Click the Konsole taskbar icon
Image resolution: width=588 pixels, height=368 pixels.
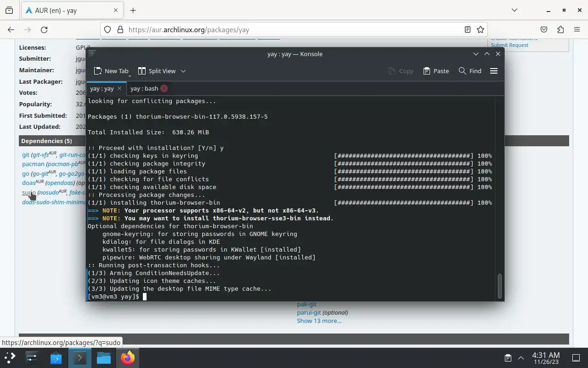pos(79,357)
